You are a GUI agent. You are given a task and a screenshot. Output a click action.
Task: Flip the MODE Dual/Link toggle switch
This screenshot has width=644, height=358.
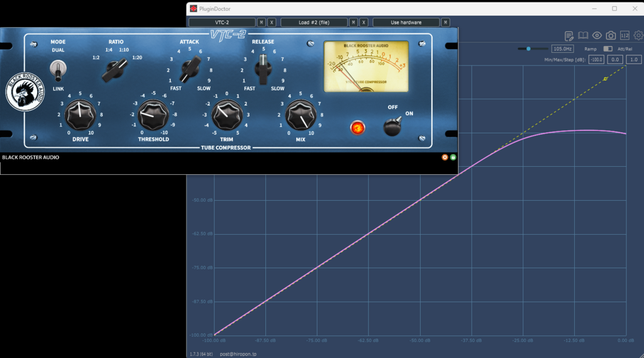tap(58, 69)
